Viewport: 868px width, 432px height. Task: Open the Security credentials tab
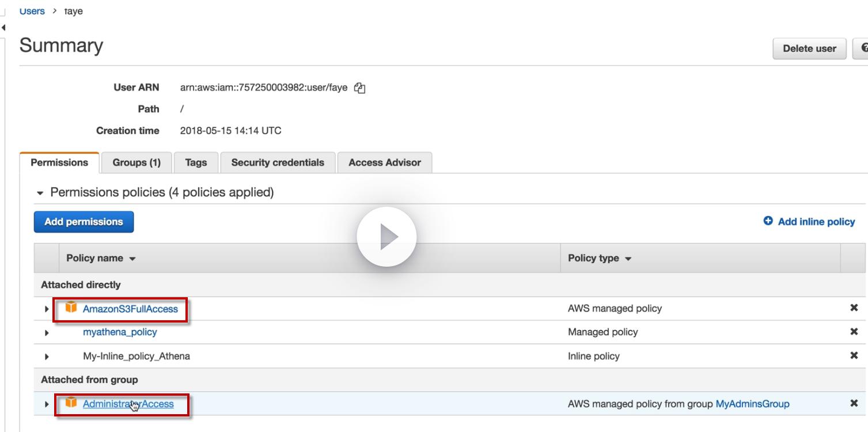pos(278,162)
